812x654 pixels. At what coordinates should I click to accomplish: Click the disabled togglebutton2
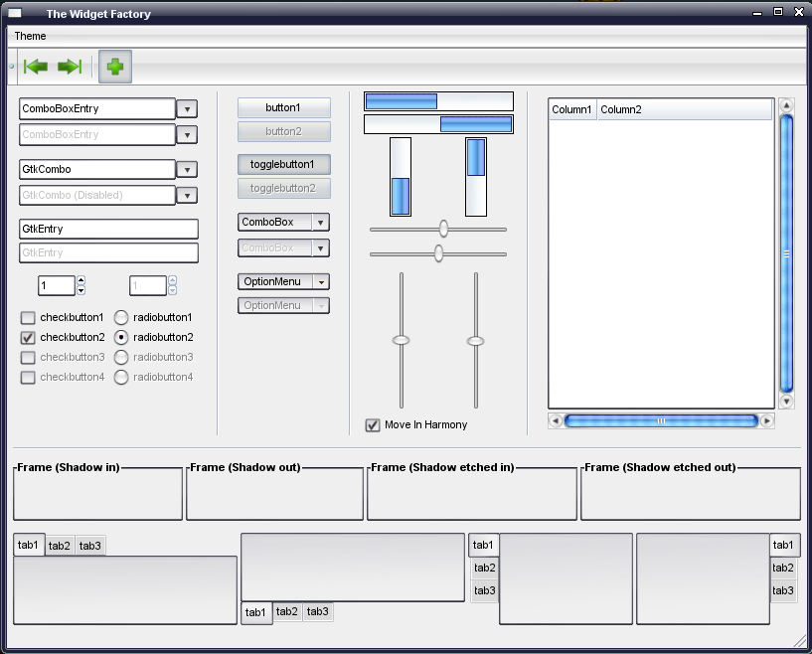[284, 188]
